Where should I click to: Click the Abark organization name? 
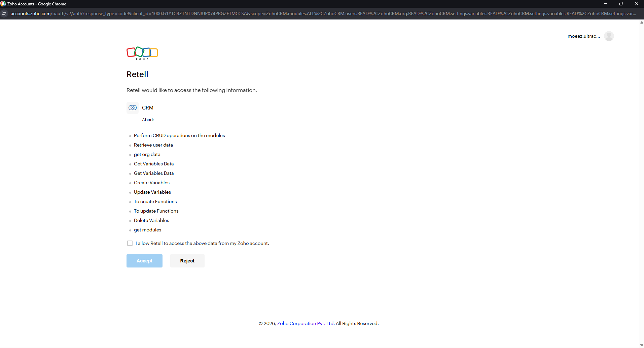148,120
